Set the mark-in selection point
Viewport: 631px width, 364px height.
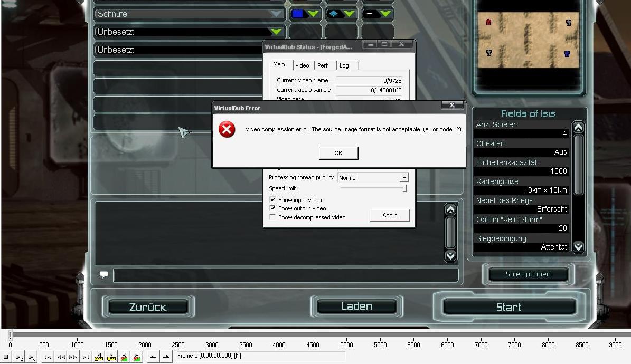(153, 357)
